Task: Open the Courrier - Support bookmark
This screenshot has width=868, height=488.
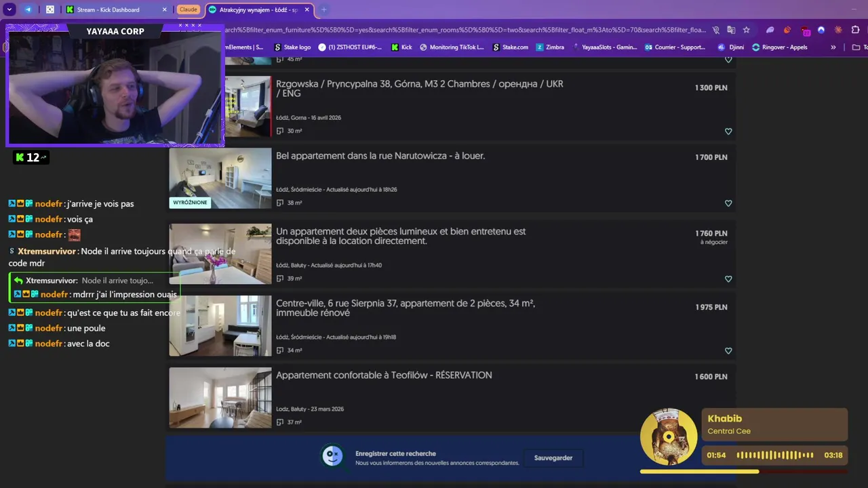Action: 675,47
